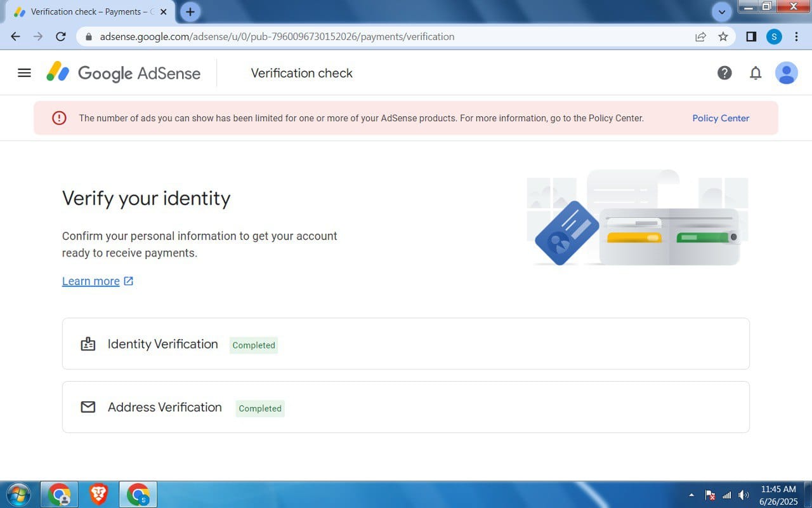
Task: Open the Help question mark icon
Action: (724, 73)
